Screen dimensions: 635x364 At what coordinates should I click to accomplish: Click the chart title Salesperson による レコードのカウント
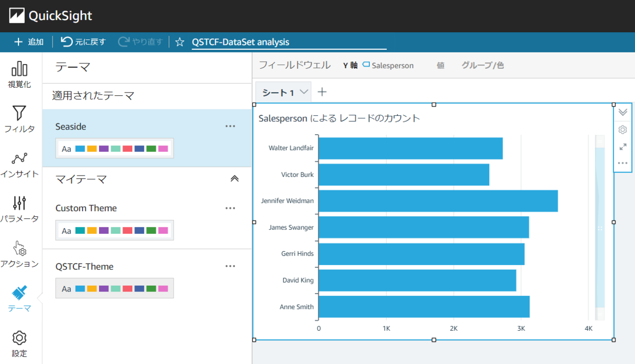pos(339,118)
